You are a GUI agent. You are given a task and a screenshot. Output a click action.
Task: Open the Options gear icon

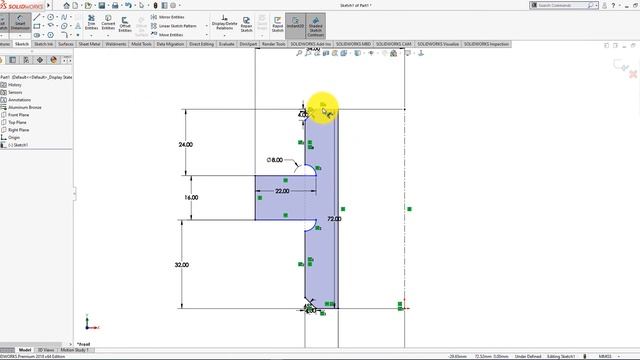[173, 5]
